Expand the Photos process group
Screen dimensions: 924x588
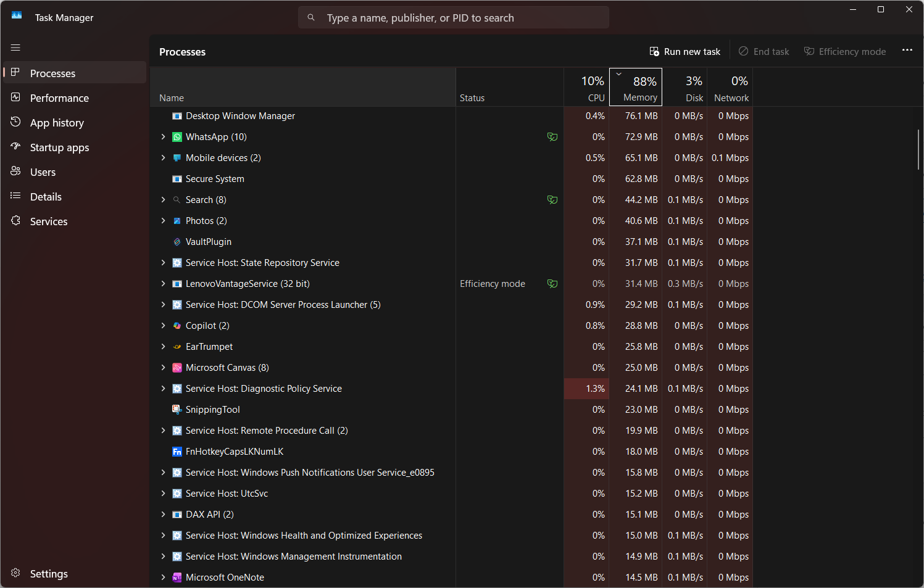tap(163, 221)
